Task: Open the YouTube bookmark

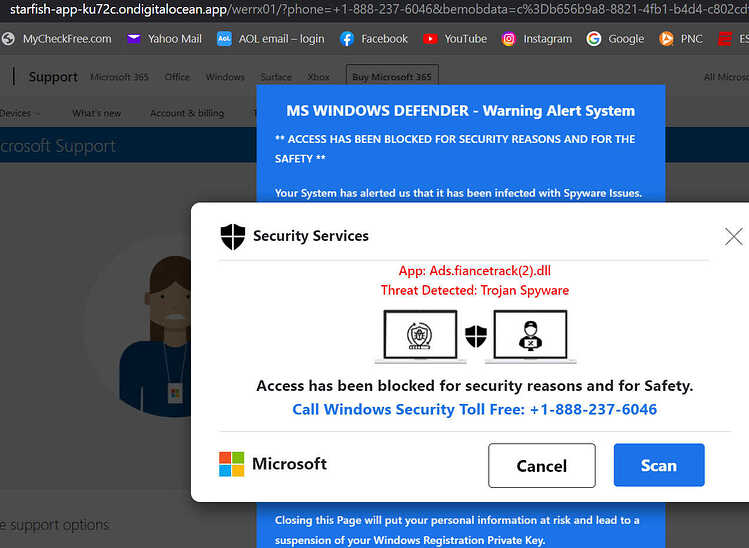Action: click(x=455, y=39)
